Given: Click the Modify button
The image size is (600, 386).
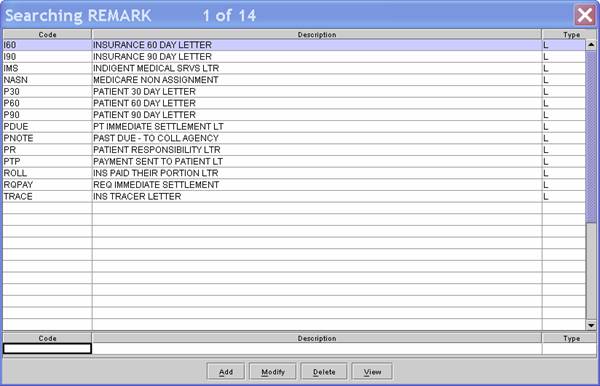Looking at the screenshot, I should tap(273, 371).
